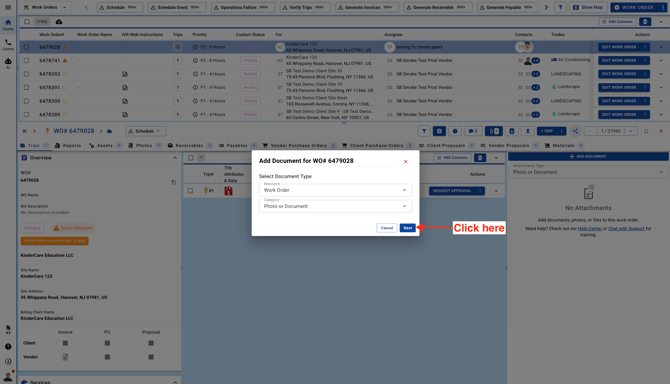Check the box for work order 6478391
The width and height of the screenshot is (670, 384).
pyautogui.click(x=26, y=88)
